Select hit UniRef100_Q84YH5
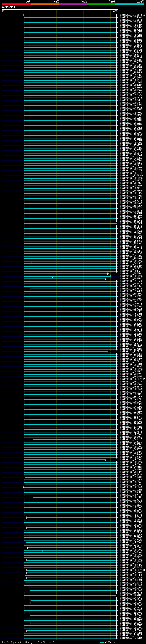This screenshot has width=146, height=644. (131, 85)
